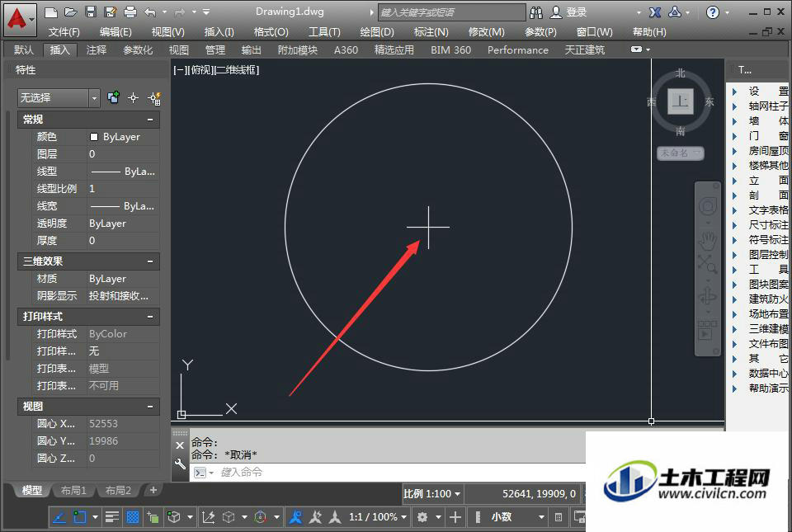Click the 二维线框 visual style label
This screenshot has width=792, height=532.
coord(237,70)
